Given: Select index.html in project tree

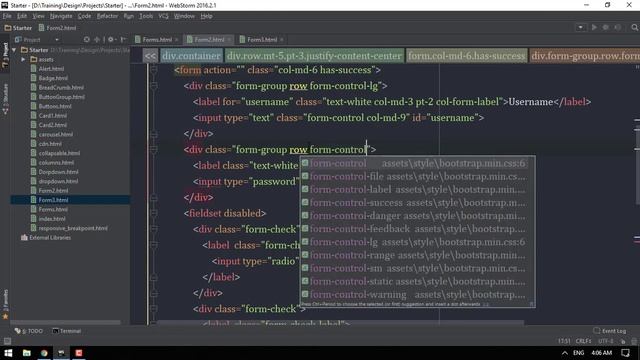Looking at the screenshot, I should (x=52, y=219).
